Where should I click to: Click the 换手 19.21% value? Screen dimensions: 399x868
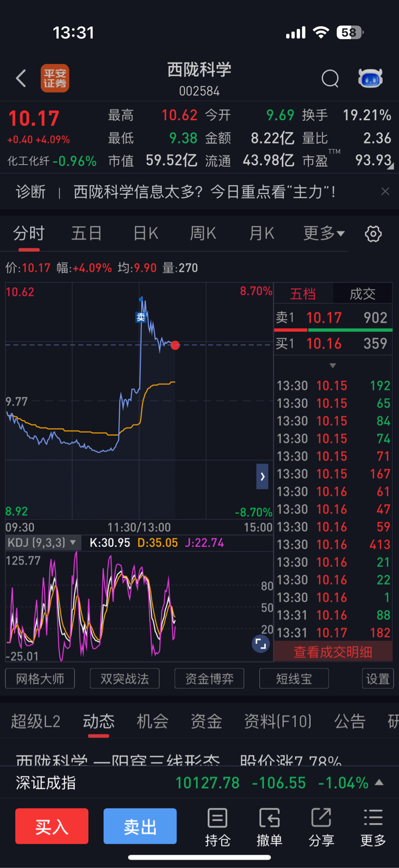pos(367,115)
